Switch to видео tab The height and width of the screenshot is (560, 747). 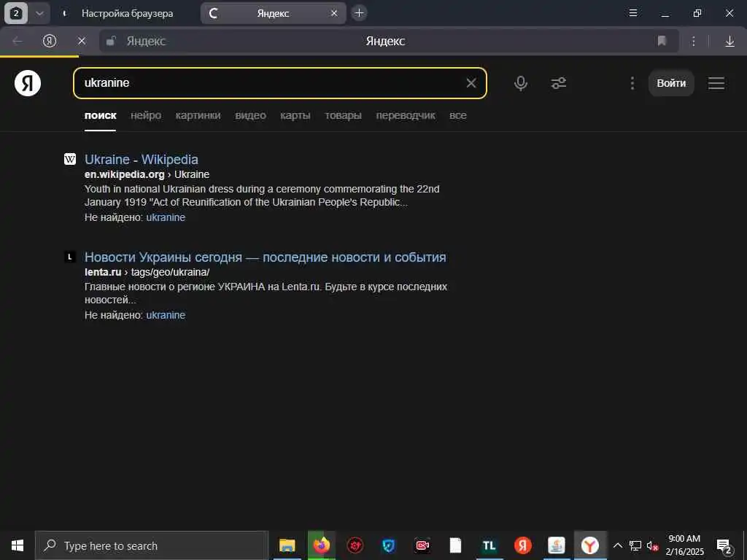(x=250, y=115)
